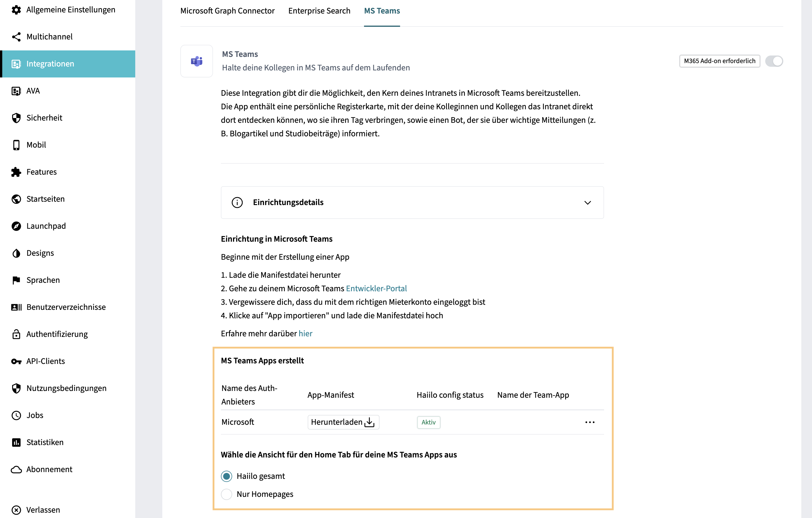
Task: Follow the 'hier' learn more link
Action: click(305, 333)
